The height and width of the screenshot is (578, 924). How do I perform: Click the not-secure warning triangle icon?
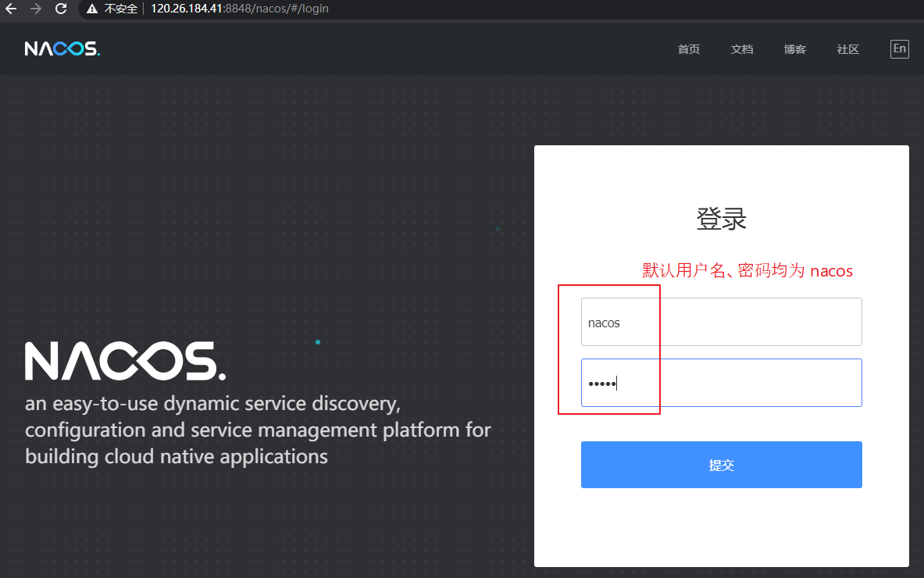pos(91,9)
